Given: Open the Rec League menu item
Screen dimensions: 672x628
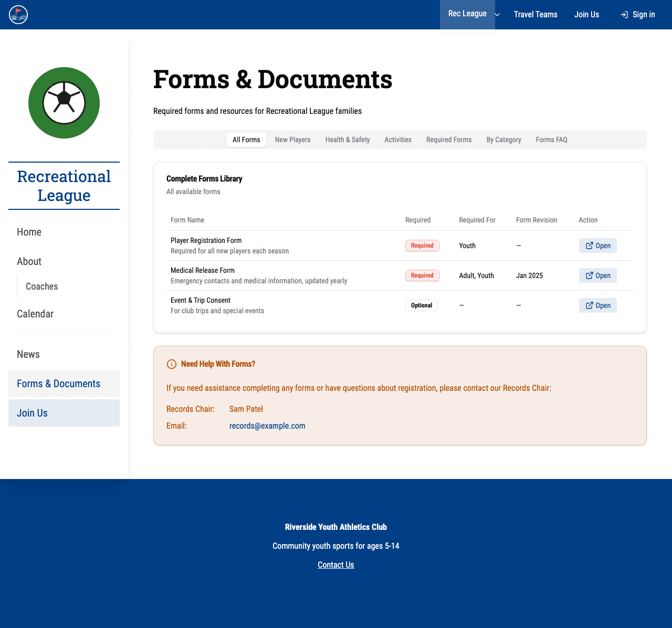Looking at the screenshot, I should [467, 14].
